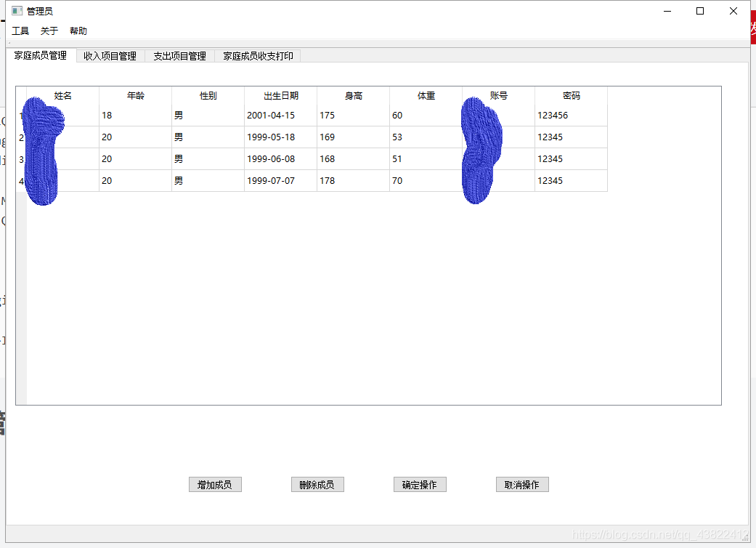Click the 出生日期 column header
This screenshot has height=548, width=756.
[x=280, y=95]
